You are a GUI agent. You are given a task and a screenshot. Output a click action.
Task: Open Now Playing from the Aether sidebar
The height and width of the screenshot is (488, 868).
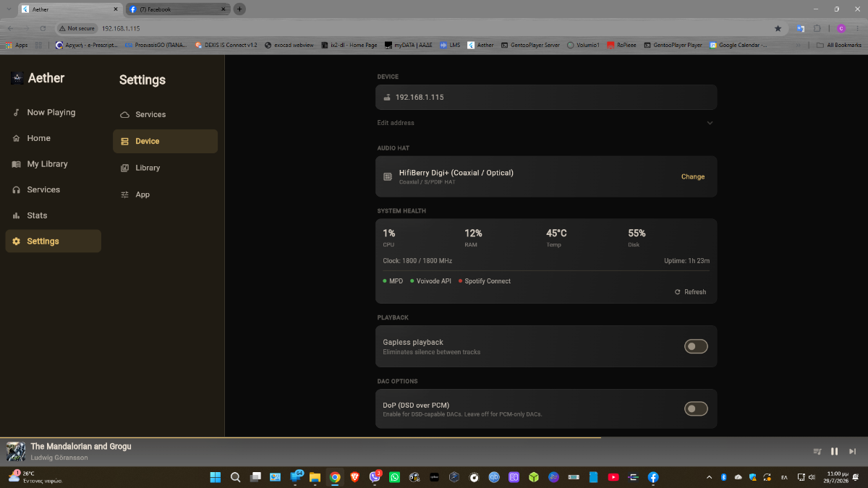53,112
